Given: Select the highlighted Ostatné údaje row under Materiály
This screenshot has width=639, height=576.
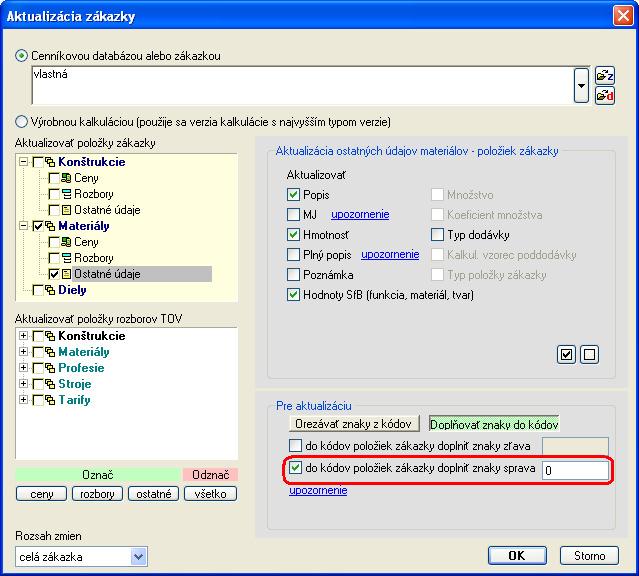Looking at the screenshot, I should click(142, 274).
